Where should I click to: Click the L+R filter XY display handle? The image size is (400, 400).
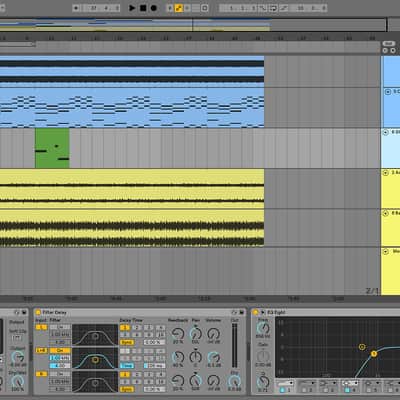click(x=95, y=360)
